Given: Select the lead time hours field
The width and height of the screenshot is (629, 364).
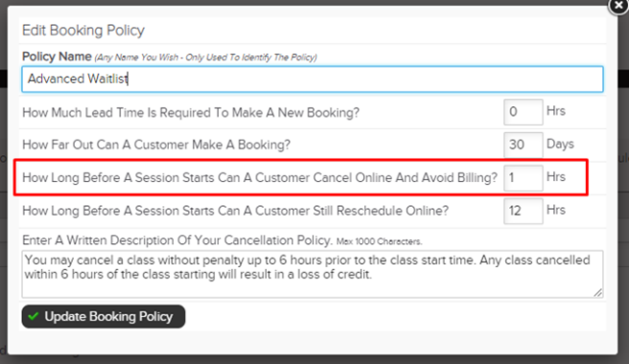Looking at the screenshot, I should [524, 112].
